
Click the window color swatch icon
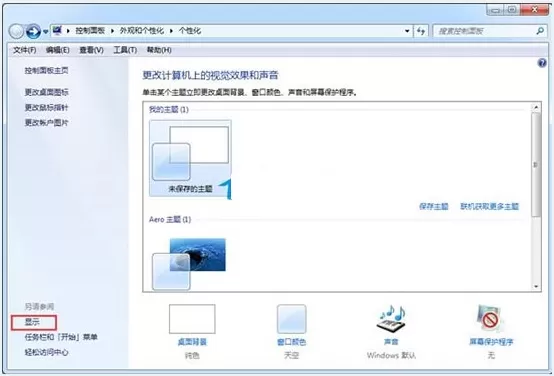[291, 319]
